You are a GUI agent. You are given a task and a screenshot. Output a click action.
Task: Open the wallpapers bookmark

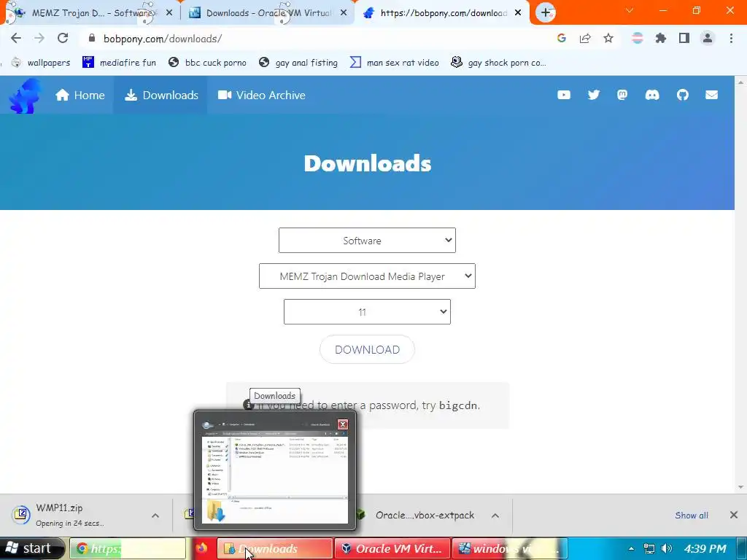click(x=41, y=63)
